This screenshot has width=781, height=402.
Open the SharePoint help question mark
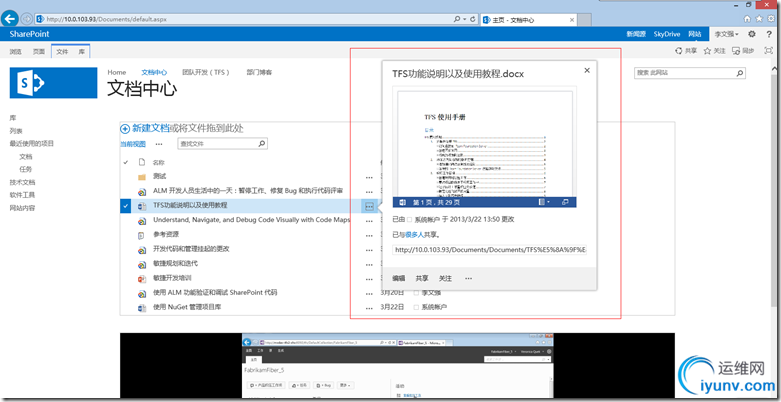point(769,34)
